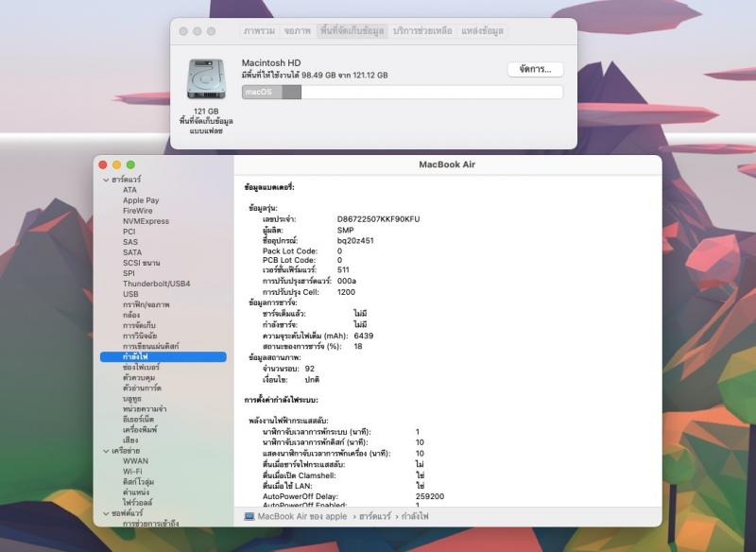Select หน่วยความจำ in sidebar
Screen dimensions: 756x552
[x=145, y=409]
